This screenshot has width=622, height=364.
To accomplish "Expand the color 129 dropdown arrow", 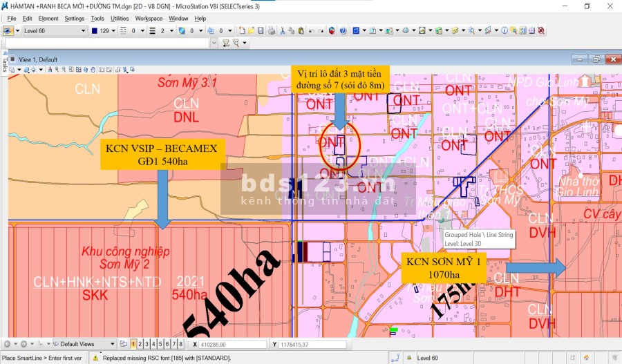I will [x=113, y=30].
